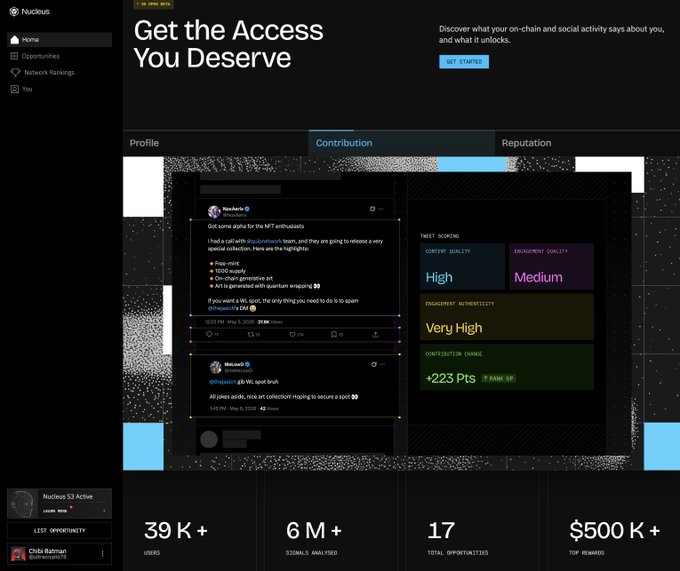680x571 pixels.
Task: Click the You profile icon
Action: (x=14, y=89)
